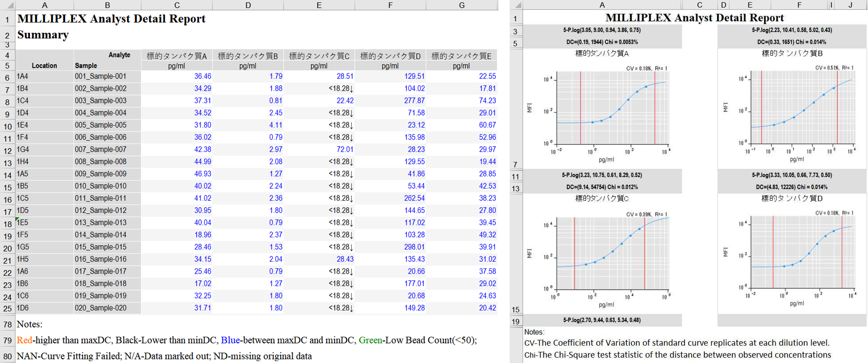The width and height of the screenshot is (868, 363).
Task: Select the value cell '46.93'
Action: (x=177, y=174)
